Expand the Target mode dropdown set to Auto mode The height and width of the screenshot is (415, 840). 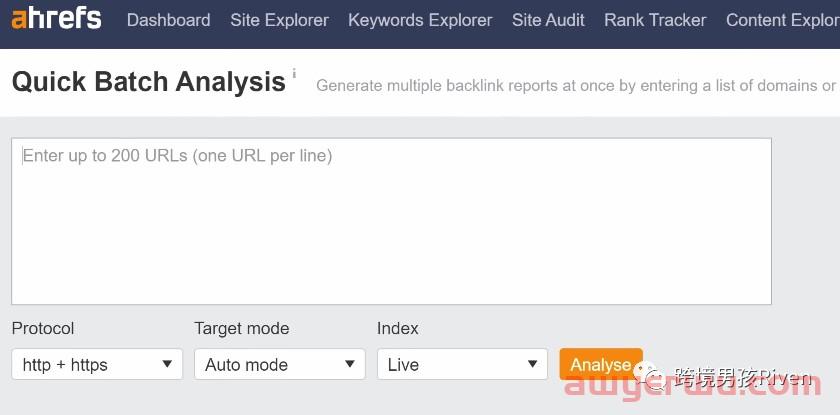280,364
